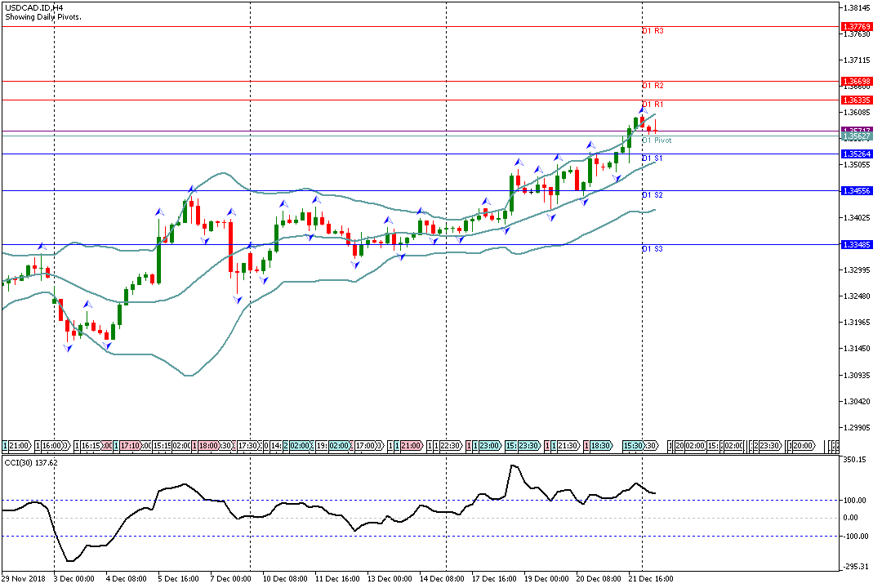This screenshot has height=588, width=882.
Task: Click the USDCAD.ID,H4 chart title
Action: pos(33,8)
